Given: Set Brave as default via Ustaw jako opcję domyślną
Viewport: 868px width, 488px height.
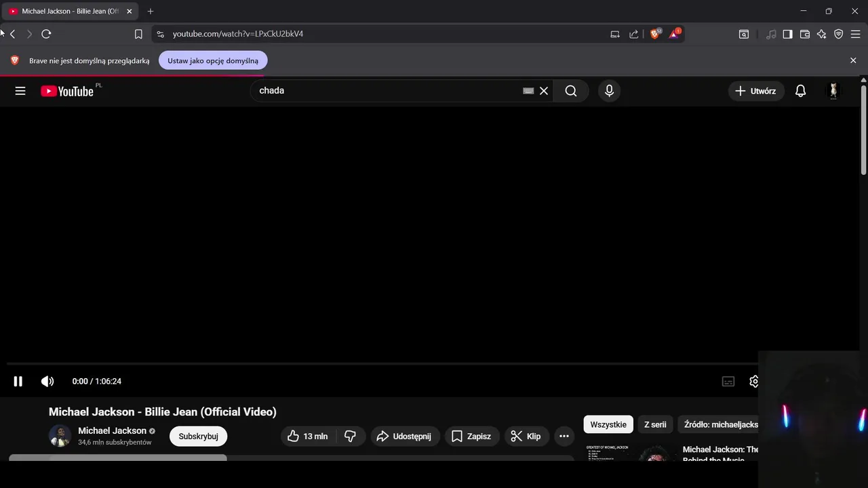Looking at the screenshot, I should tap(213, 60).
